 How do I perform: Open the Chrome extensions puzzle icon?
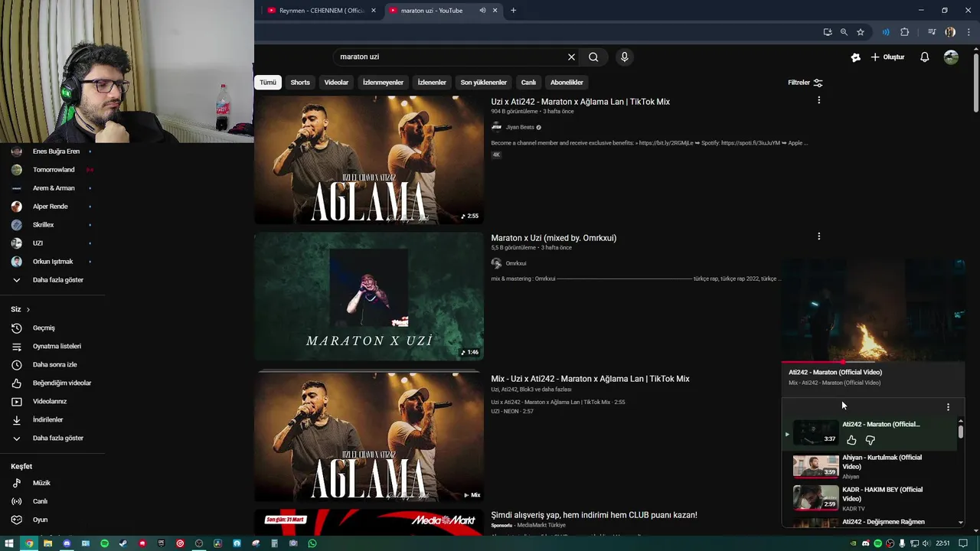pos(905,32)
